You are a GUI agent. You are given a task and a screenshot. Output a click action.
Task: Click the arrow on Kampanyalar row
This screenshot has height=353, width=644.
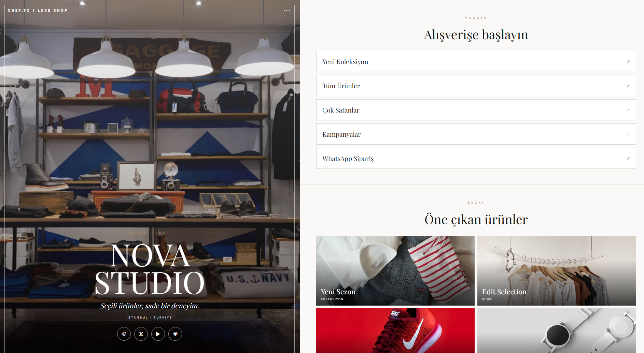(628, 134)
